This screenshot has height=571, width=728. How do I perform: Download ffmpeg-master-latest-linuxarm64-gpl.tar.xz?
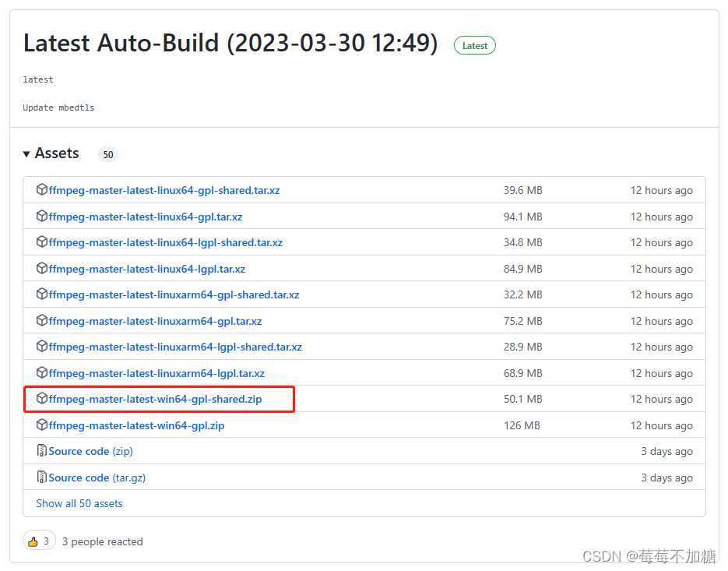[x=155, y=321]
